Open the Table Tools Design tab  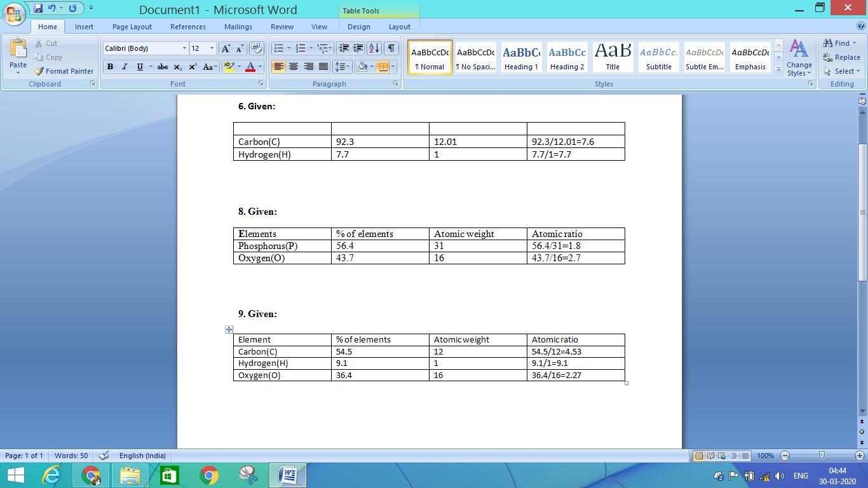tap(358, 27)
